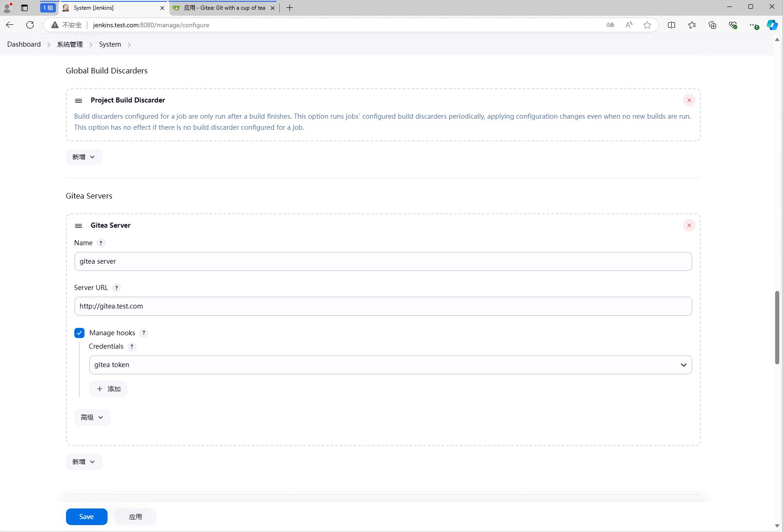Expand the 新增 dropdown under Global Build Discarders

click(84, 157)
